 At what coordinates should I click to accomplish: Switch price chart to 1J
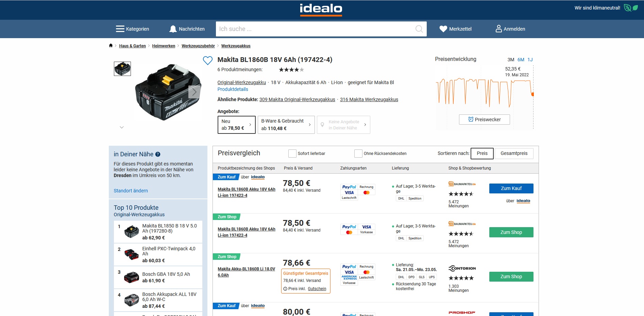click(530, 60)
